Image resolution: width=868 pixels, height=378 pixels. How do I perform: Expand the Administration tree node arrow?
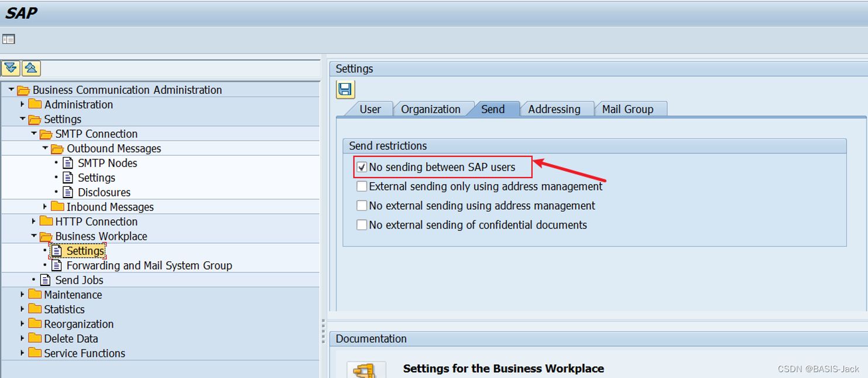click(x=22, y=104)
